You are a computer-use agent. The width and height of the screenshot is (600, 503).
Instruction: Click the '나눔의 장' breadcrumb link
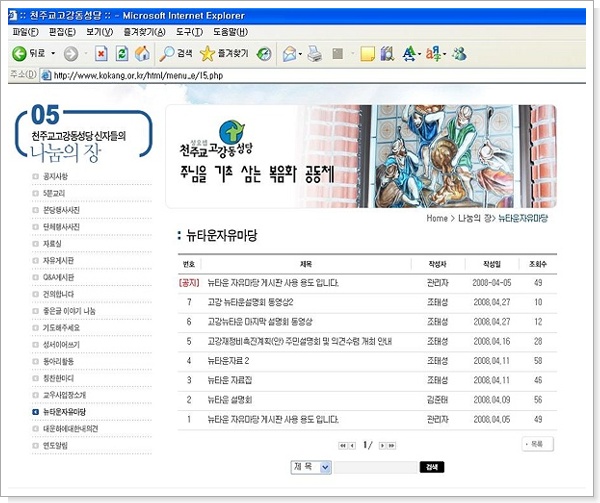(475, 218)
